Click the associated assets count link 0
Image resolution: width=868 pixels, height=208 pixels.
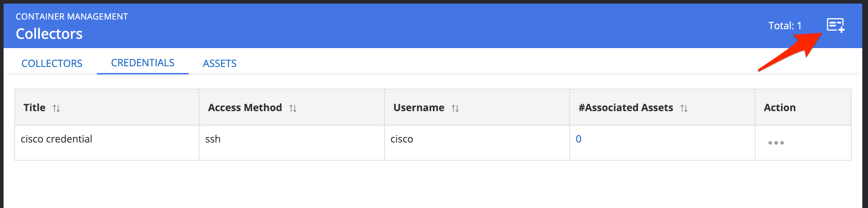click(579, 139)
